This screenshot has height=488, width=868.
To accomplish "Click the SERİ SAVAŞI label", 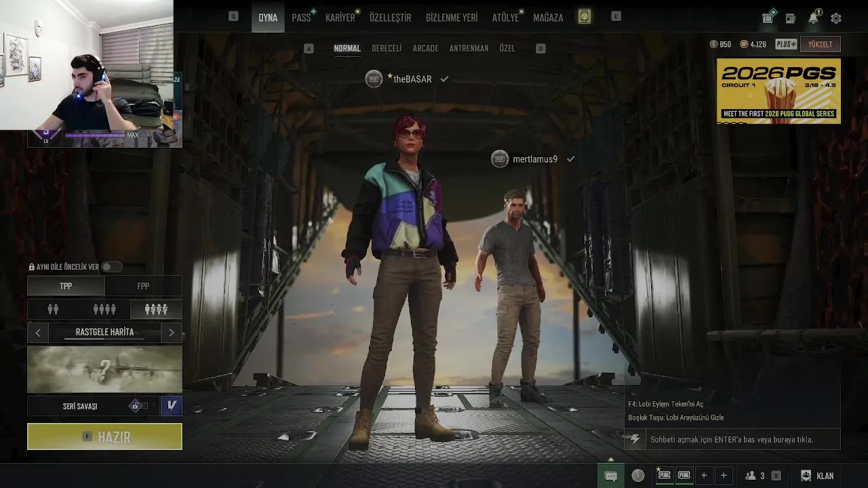I will coord(80,406).
